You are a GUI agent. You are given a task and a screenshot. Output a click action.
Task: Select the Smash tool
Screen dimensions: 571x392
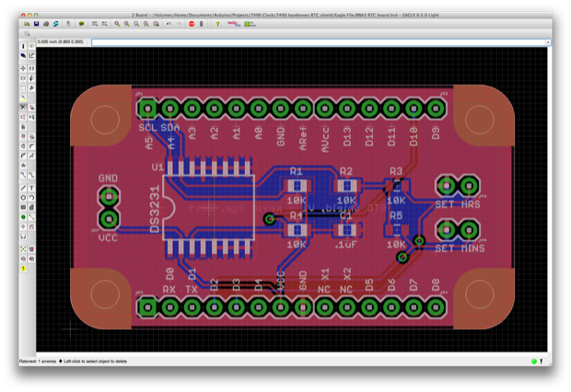pos(23,146)
